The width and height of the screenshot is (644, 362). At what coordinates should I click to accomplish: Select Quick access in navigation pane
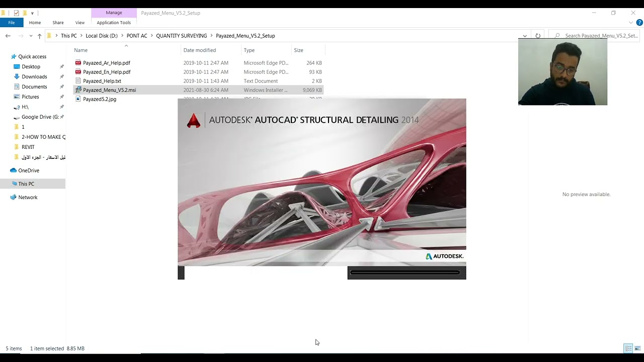32,57
